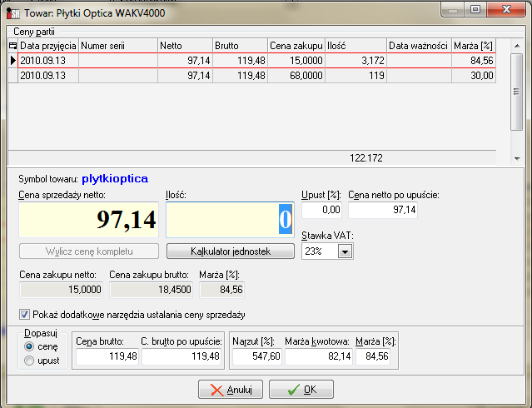The image size is (532, 408).
Task: Click the Ilość input field
Action: click(x=230, y=220)
